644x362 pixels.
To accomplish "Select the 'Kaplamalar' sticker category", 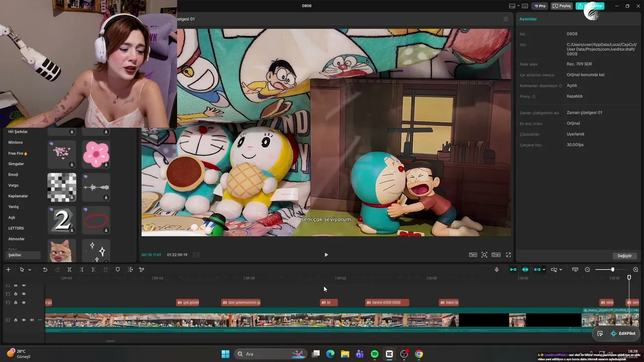I will pos(18,196).
